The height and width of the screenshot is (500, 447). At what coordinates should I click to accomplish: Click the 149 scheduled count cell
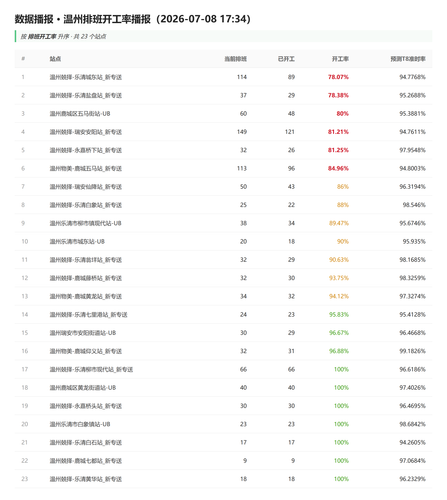[242, 132]
